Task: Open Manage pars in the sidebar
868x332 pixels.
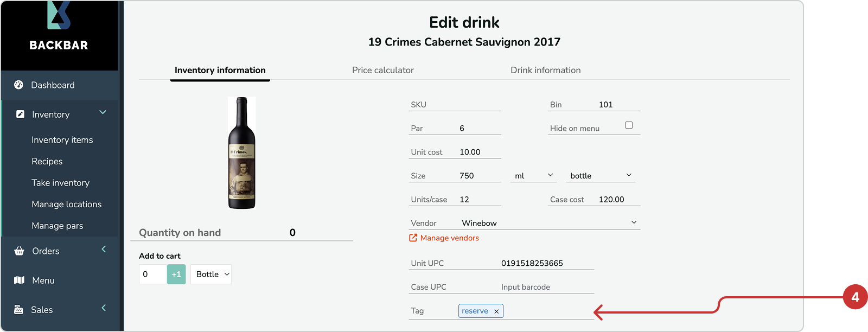Action: coord(58,226)
